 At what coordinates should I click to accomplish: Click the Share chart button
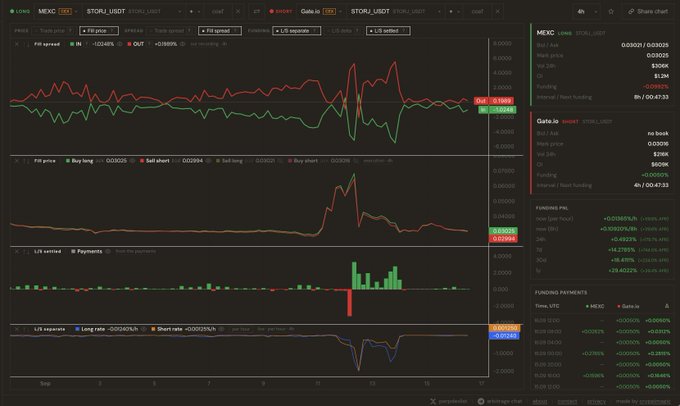tap(648, 11)
